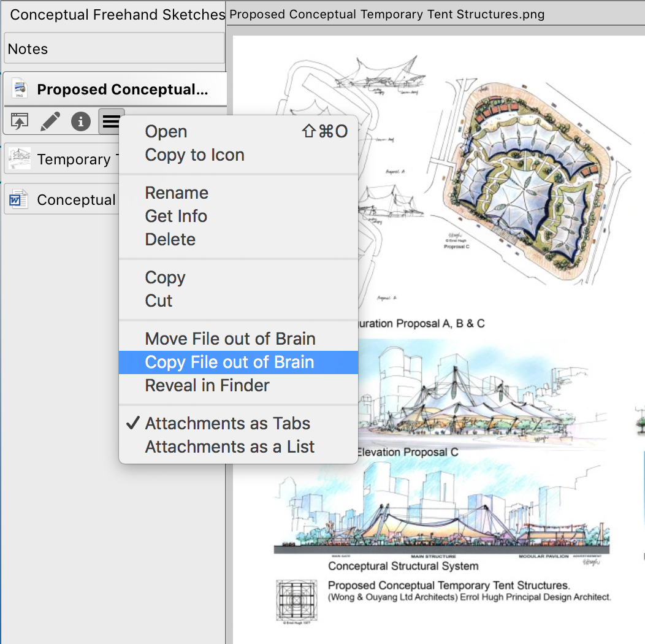
Task: Switch to Attachments as a List
Action: coord(229,447)
